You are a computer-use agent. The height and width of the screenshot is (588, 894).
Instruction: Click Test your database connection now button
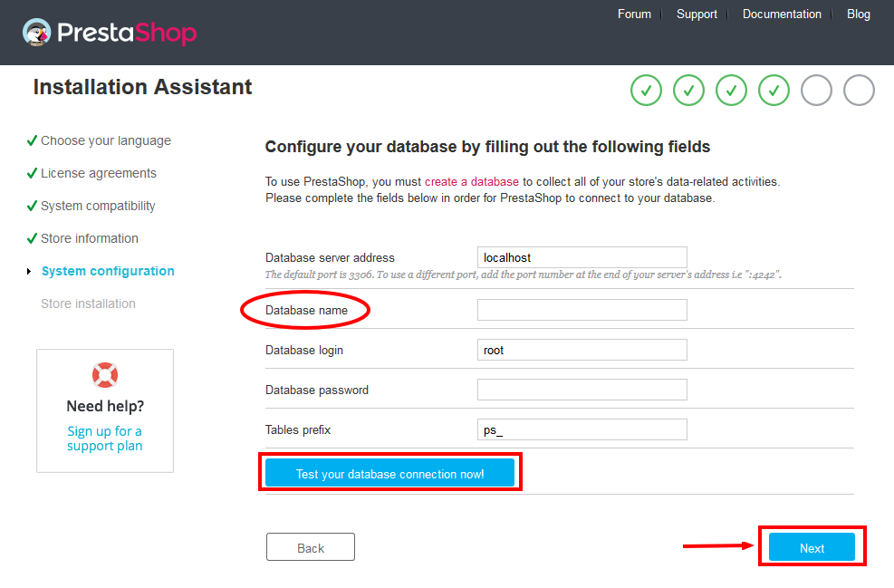pyautogui.click(x=390, y=473)
